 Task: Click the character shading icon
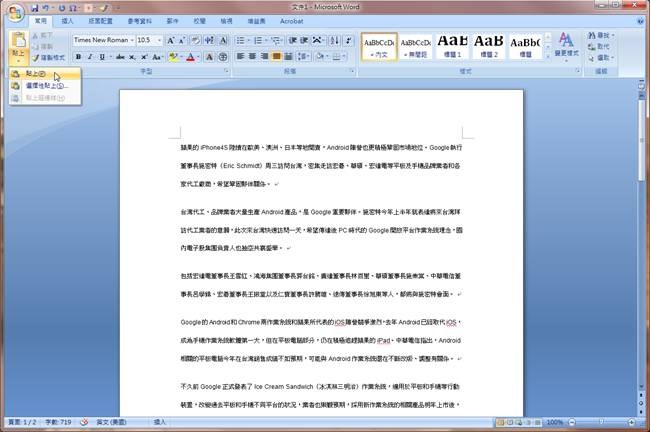[x=209, y=57]
